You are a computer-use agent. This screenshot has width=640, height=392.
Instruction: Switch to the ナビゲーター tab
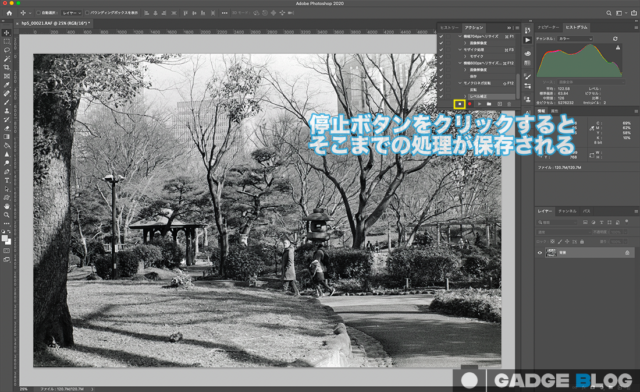[548, 27]
